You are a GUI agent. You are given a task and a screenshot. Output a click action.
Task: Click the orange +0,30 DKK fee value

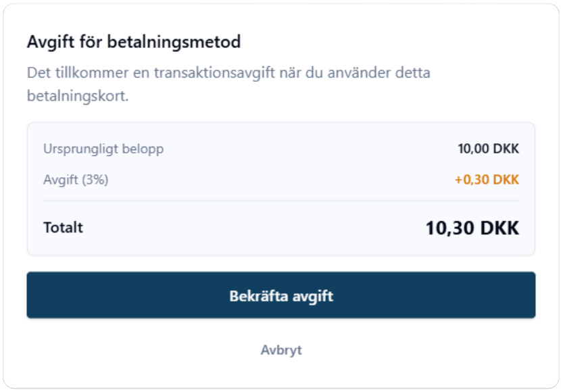(x=487, y=180)
